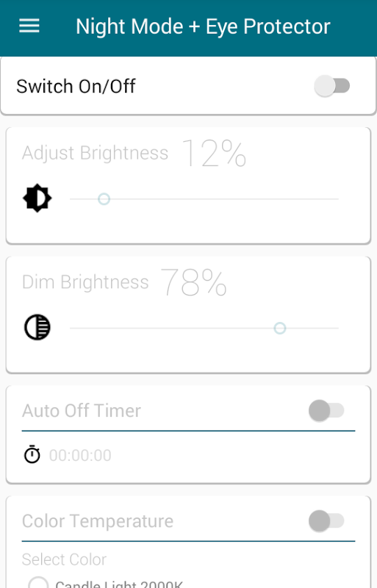The height and width of the screenshot is (588, 377).
Task: Open the hamburger navigation menu
Action: coord(29,26)
